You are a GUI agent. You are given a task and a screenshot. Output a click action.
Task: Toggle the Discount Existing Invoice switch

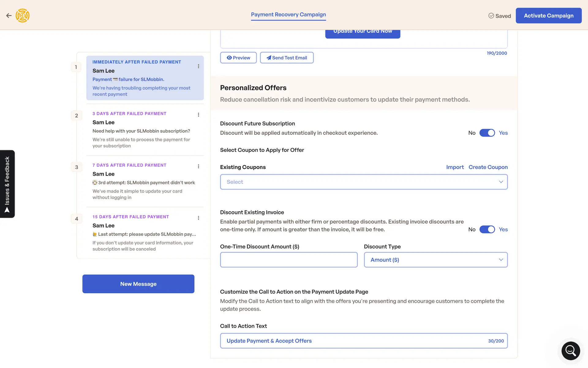pos(487,229)
